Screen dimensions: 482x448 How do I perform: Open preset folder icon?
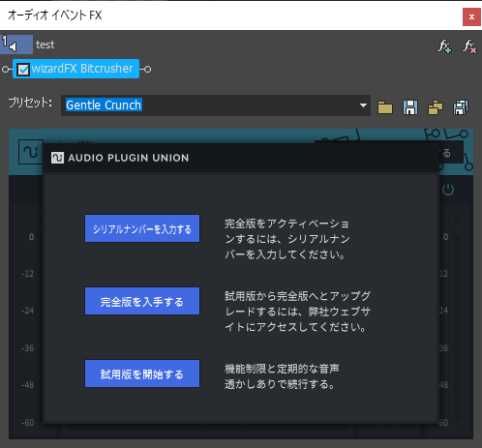click(x=385, y=107)
